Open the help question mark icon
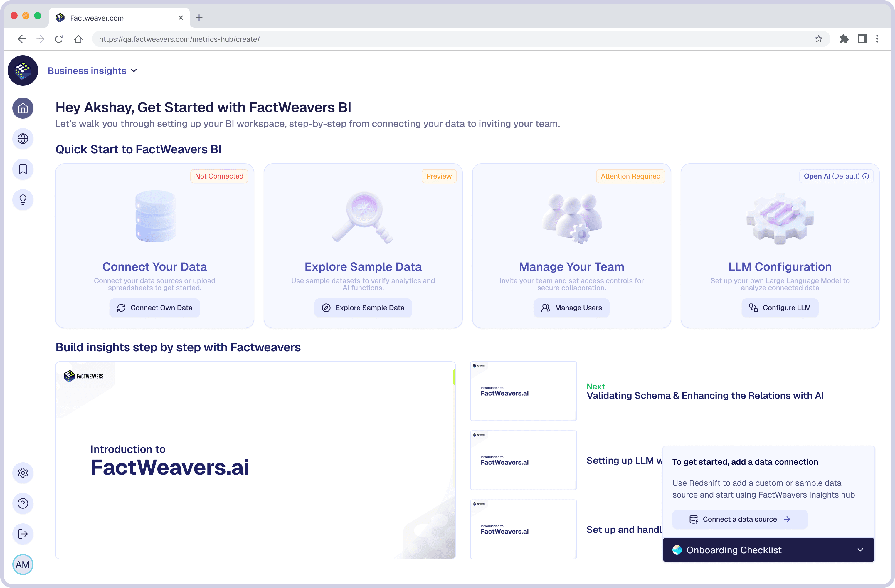Screen dimensions: 895x588 [23, 503]
